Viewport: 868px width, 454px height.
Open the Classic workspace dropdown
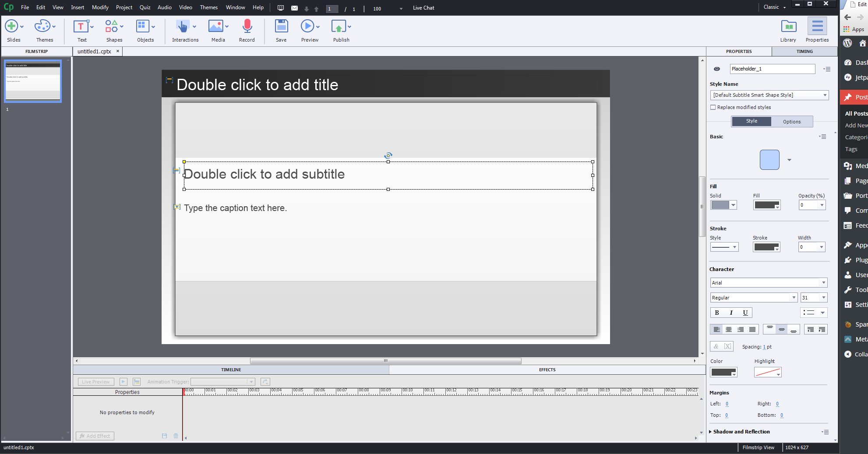[x=774, y=7]
